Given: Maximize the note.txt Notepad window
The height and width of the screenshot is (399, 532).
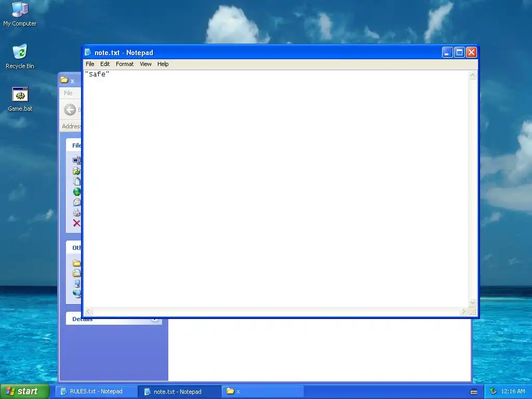Looking at the screenshot, I should (459, 52).
